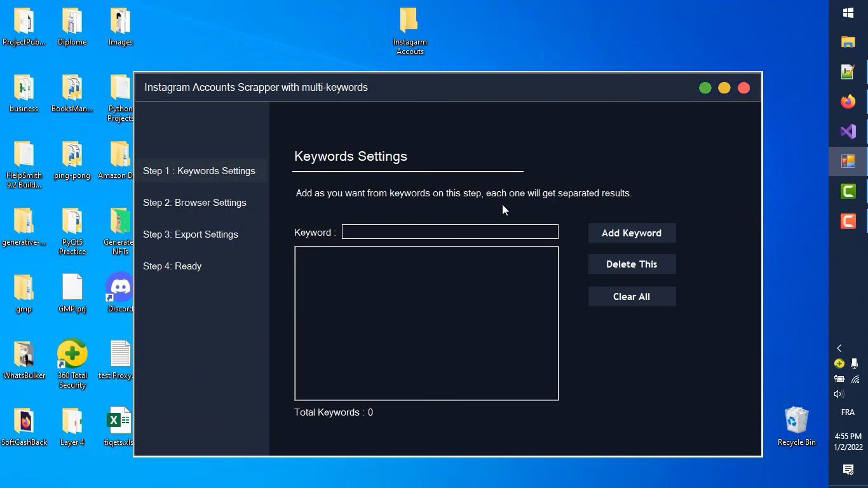
Task: Open Step 3: Export Settings
Action: [x=191, y=234]
